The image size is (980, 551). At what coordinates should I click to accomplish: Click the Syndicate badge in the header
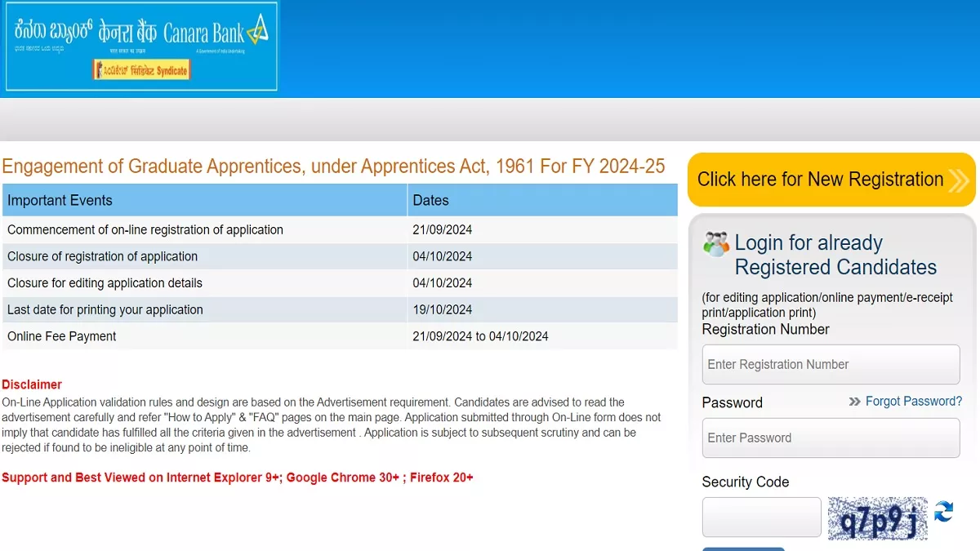tap(140, 70)
